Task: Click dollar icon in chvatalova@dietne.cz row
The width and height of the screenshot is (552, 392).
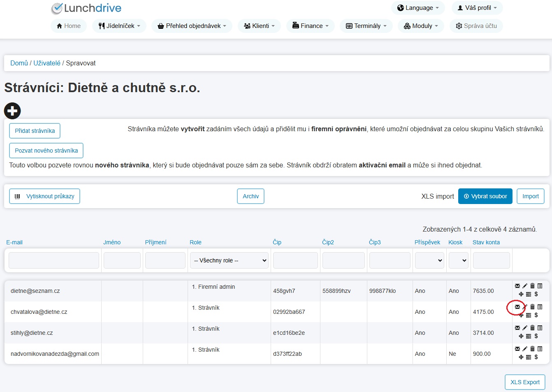Action: (x=536, y=315)
